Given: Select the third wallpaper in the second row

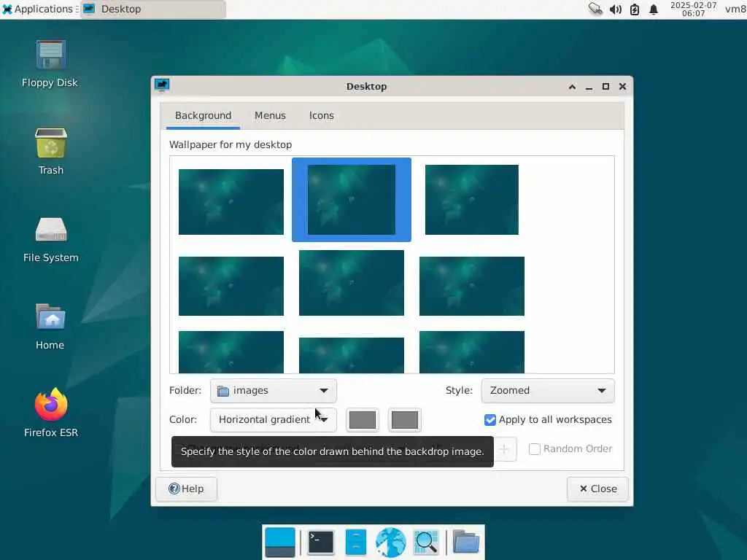Looking at the screenshot, I should pos(472,286).
